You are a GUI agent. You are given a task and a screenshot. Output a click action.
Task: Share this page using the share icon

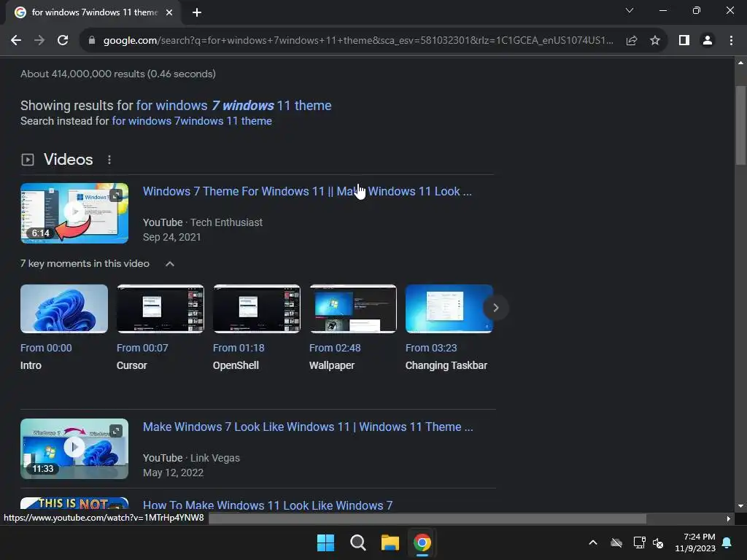(x=632, y=41)
